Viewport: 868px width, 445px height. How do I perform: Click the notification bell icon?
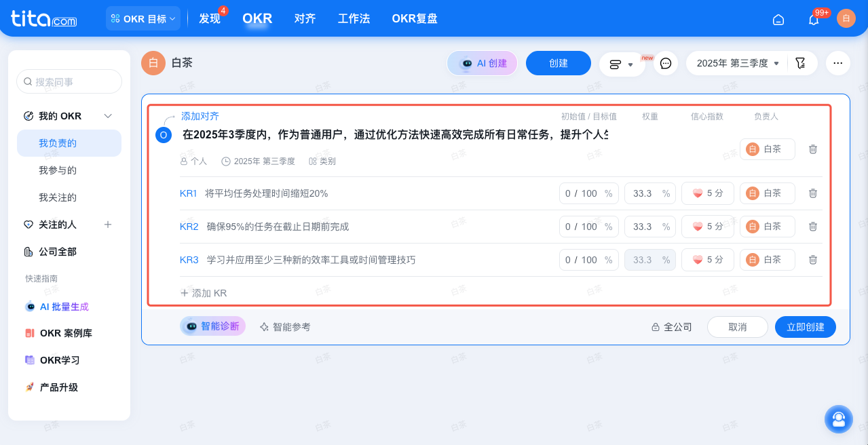point(812,18)
